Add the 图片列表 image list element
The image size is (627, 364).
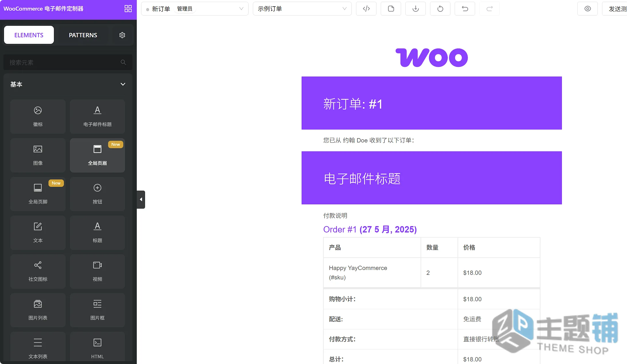point(38,310)
